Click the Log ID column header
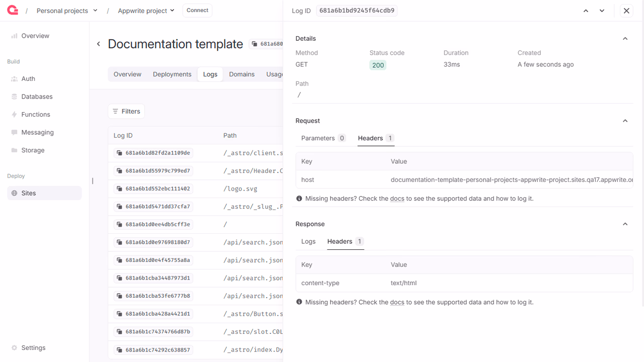 (x=123, y=135)
